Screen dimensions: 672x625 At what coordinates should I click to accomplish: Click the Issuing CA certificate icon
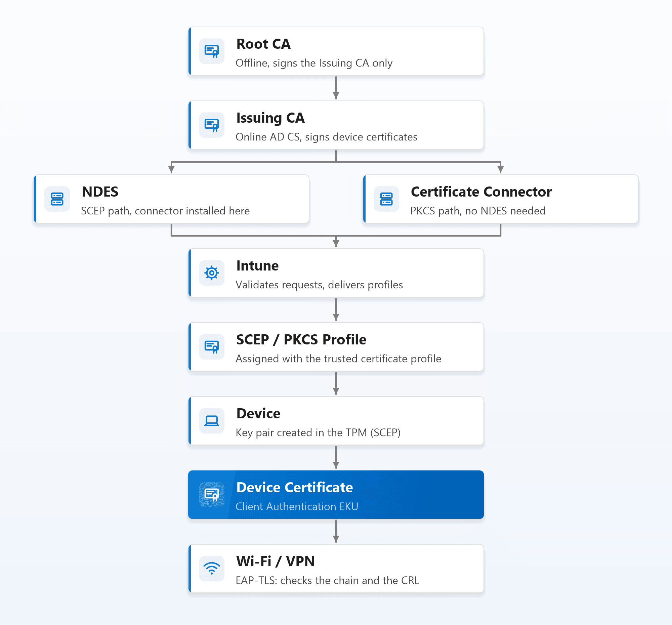(x=212, y=125)
